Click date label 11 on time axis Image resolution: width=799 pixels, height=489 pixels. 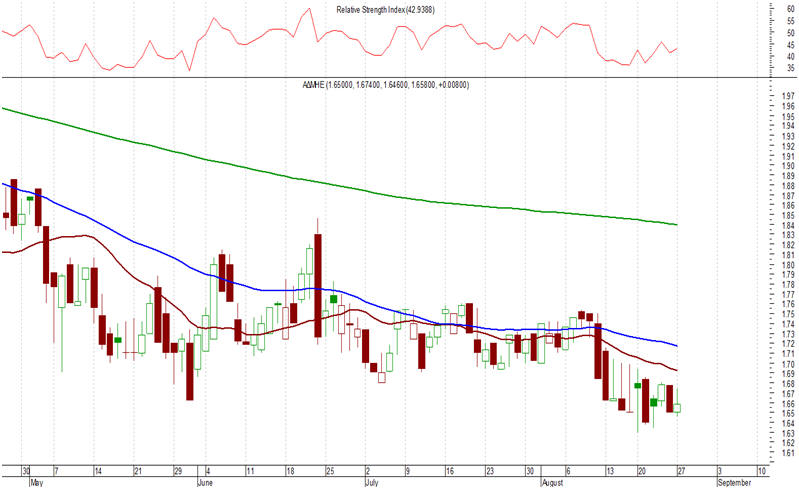click(x=250, y=471)
